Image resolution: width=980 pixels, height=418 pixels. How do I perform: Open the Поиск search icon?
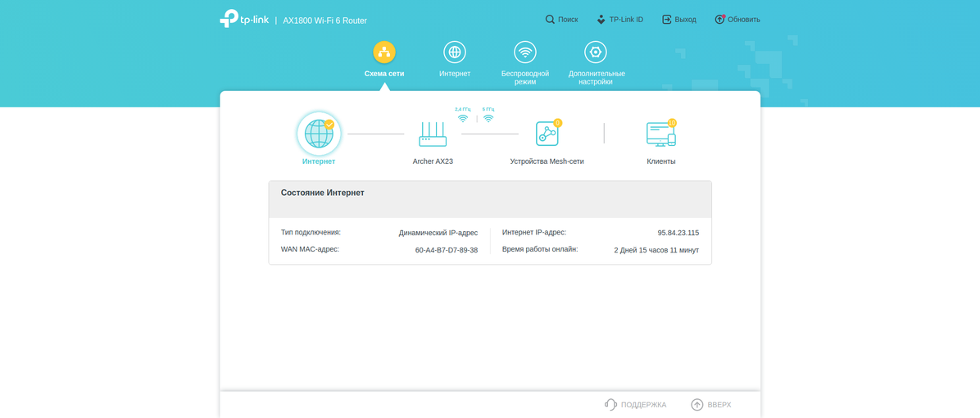550,20
